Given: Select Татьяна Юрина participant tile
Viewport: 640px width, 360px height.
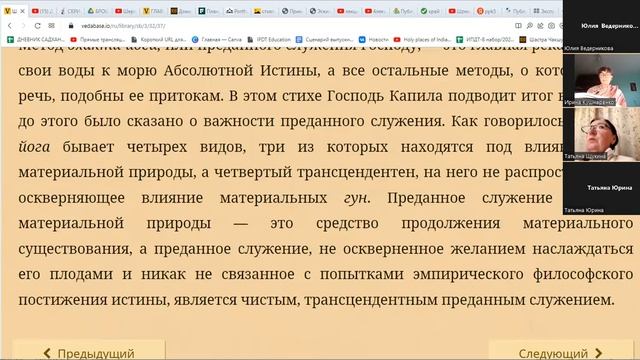Looking at the screenshot, I should [601, 188].
